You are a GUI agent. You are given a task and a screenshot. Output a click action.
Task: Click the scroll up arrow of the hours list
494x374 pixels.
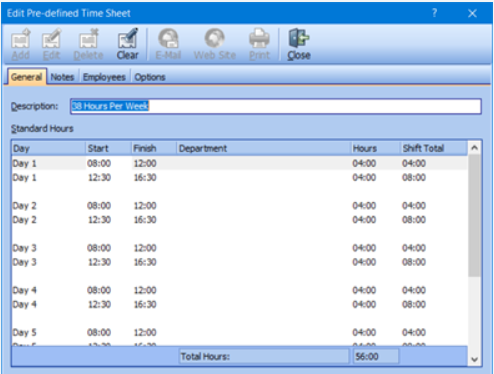474,148
